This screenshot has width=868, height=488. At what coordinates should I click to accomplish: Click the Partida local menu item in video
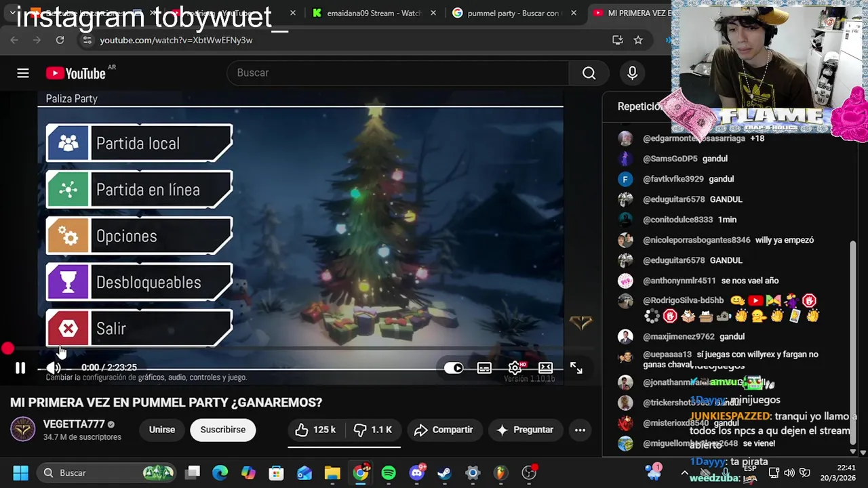click(x=139, y=143)
